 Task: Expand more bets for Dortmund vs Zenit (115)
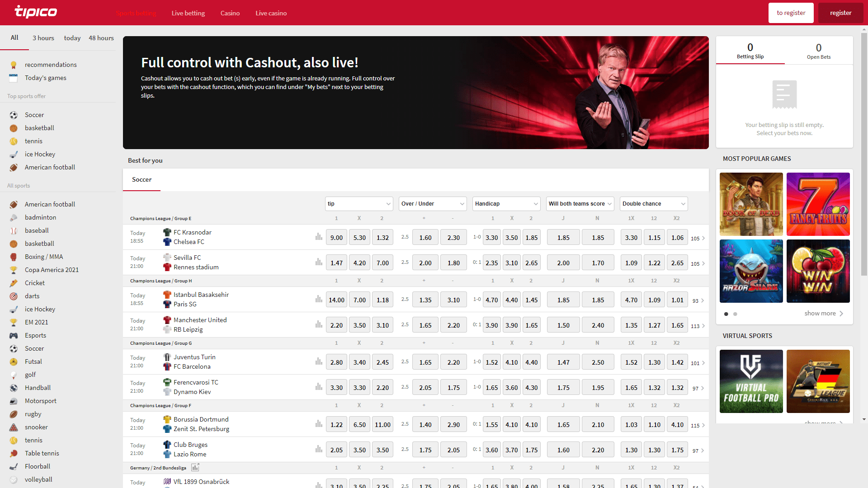tap(698, 425)
